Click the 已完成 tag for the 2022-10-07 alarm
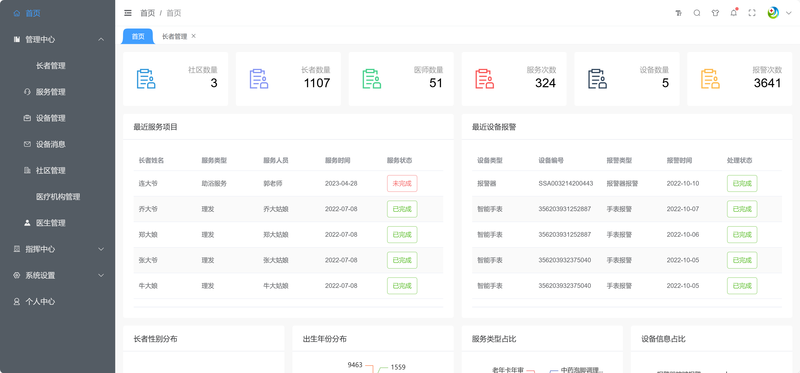 pyautogui.click(x=742, y=209)
